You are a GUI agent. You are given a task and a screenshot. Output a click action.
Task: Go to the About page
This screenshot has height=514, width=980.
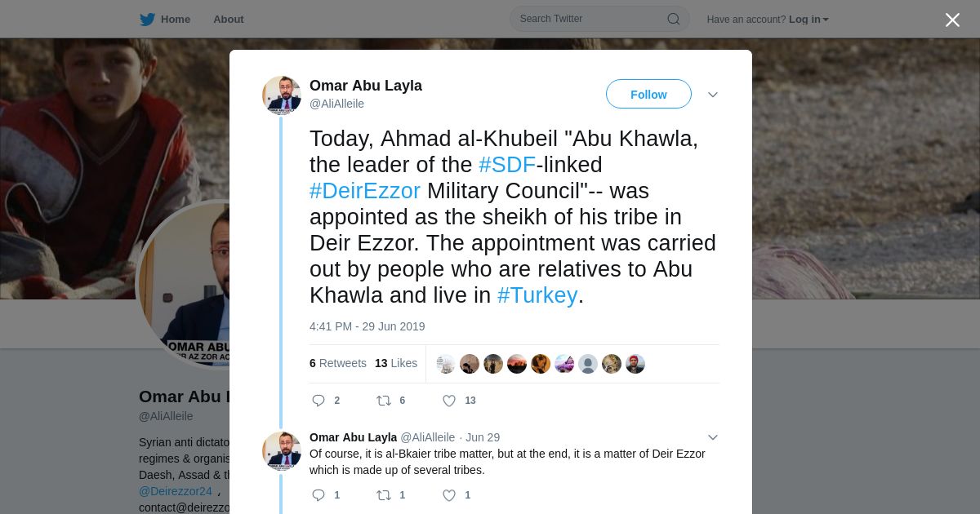point(228,20)
